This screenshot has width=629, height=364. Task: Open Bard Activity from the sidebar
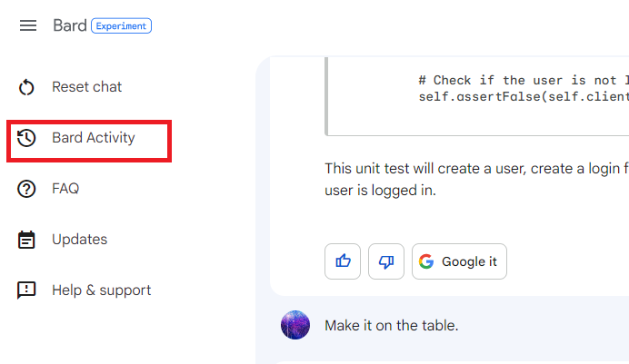(x=94, y=138)
